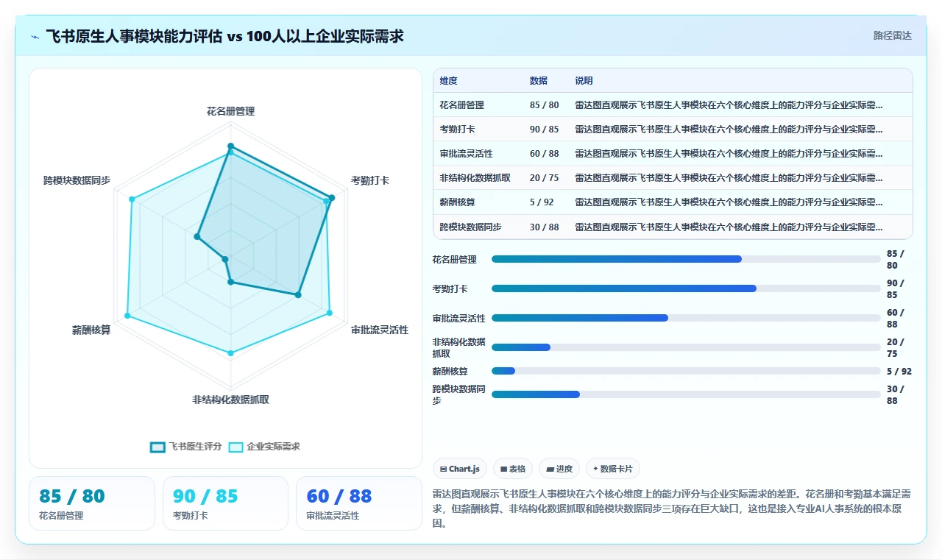The height and width of the screenshot is (560, 942).
Task: Select the 跨模块数据同步 table row
Action: [x=673, y=227]
